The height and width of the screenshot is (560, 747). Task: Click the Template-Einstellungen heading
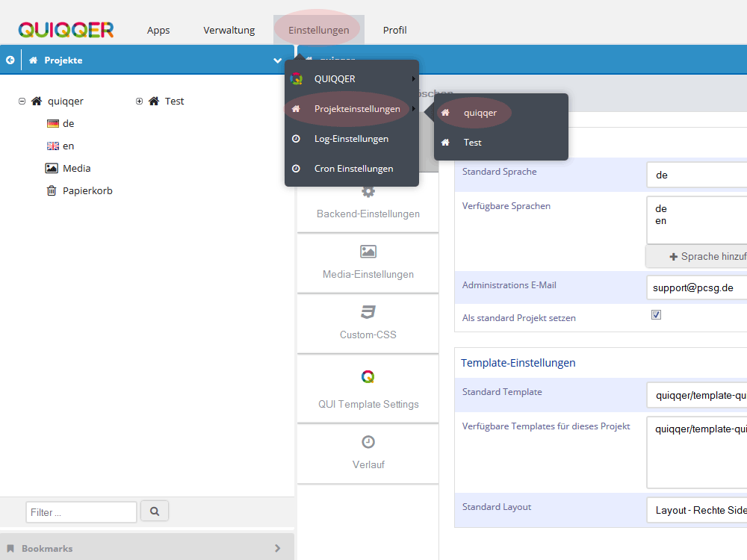pos(518,363)
